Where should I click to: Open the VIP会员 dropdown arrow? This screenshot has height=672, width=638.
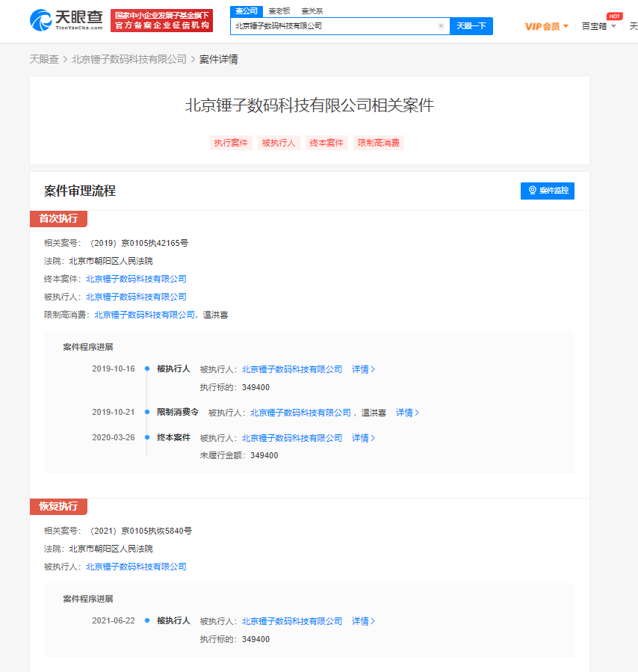(566, 25)
